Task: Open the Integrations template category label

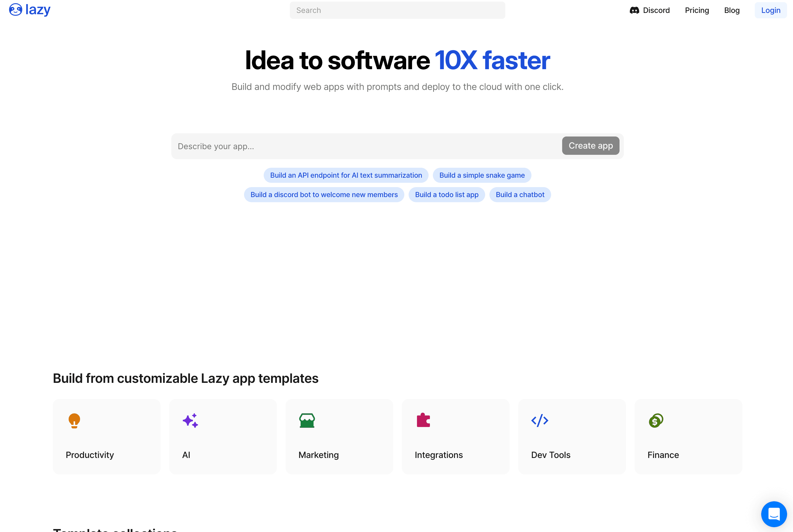Action: point(439,455)
